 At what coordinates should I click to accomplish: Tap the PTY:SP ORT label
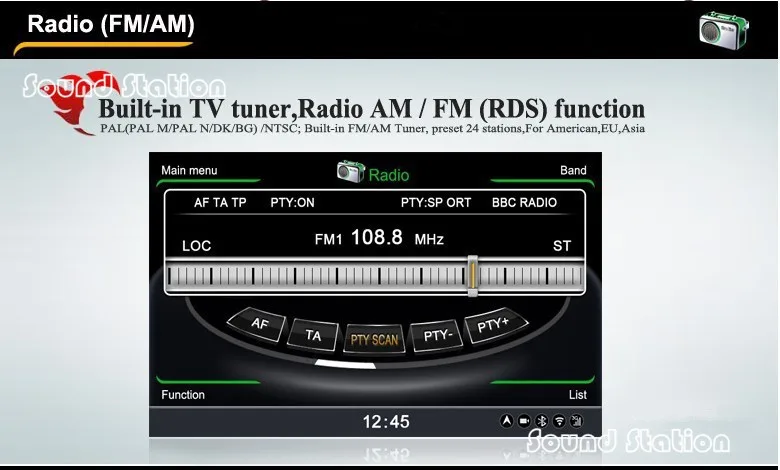436,203
